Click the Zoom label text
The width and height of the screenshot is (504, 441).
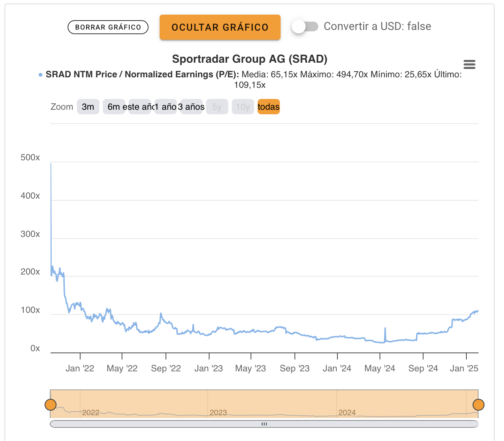62,107
